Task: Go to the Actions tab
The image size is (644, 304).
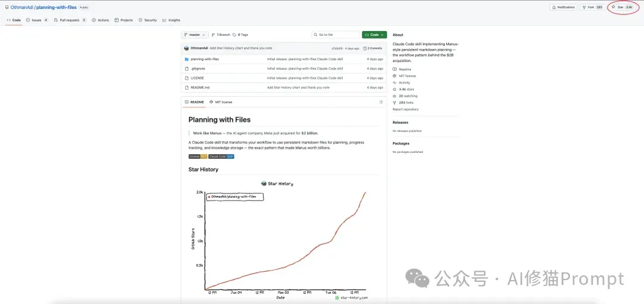Action: tap(101, 20)
